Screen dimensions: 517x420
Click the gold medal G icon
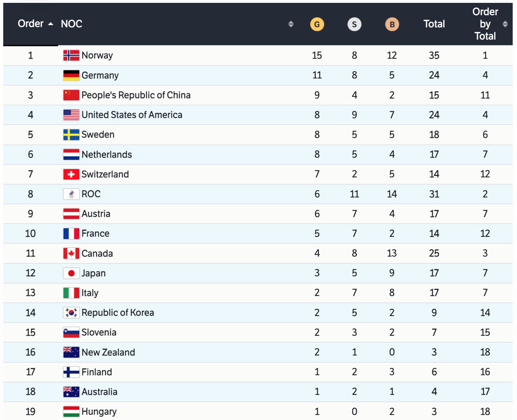click(x=317, y=24)
